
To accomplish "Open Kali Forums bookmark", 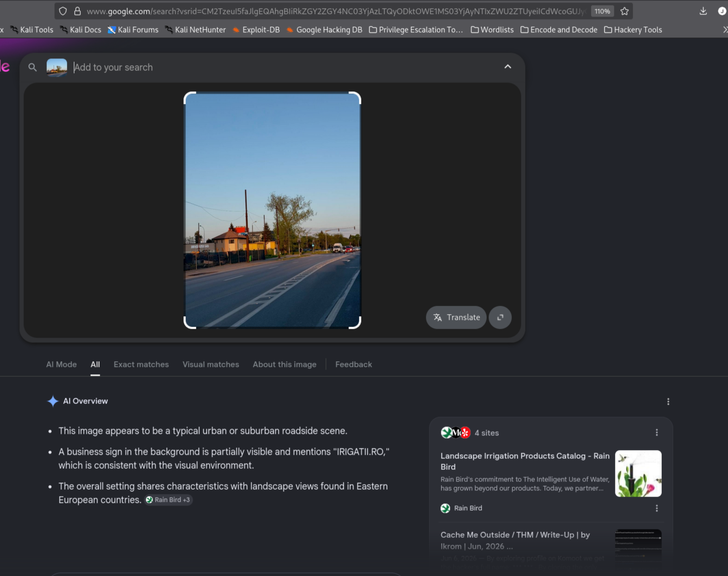I will click(x=133, y=30).
